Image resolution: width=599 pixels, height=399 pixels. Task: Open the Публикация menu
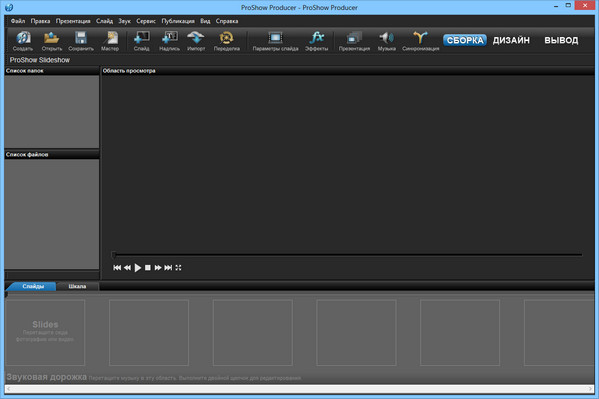tap(178, 21)
